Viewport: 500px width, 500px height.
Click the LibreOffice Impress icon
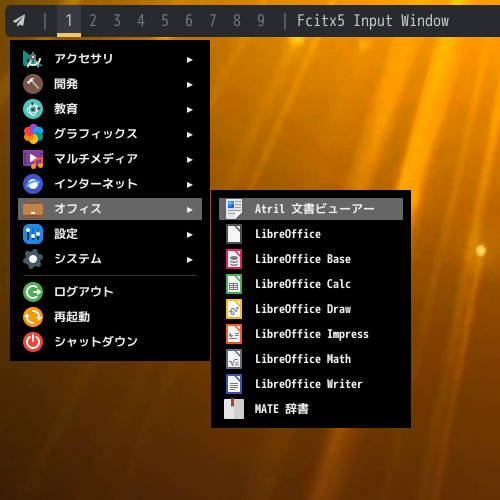pyautogui.click(x=234, y=334)
